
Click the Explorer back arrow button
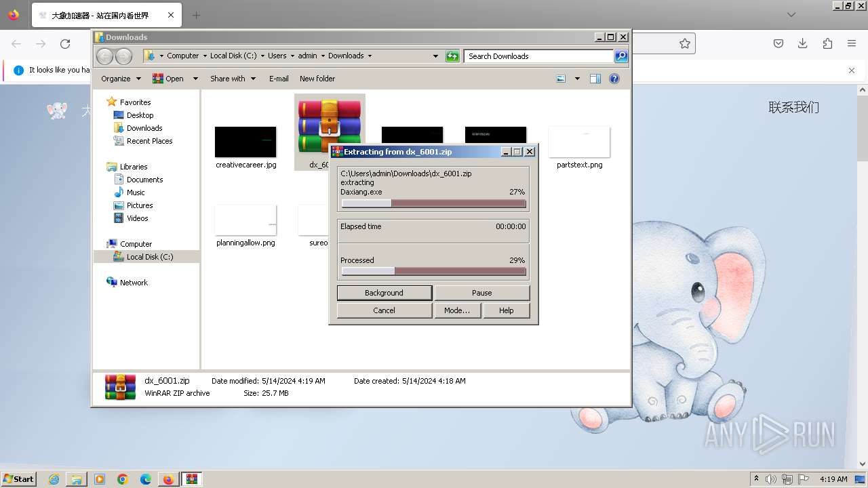[104, 56]
